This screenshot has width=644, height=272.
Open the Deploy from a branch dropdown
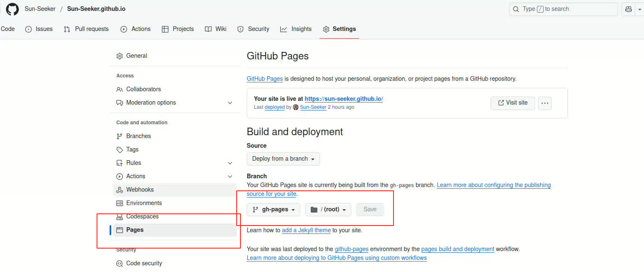(x=283, y=159)
